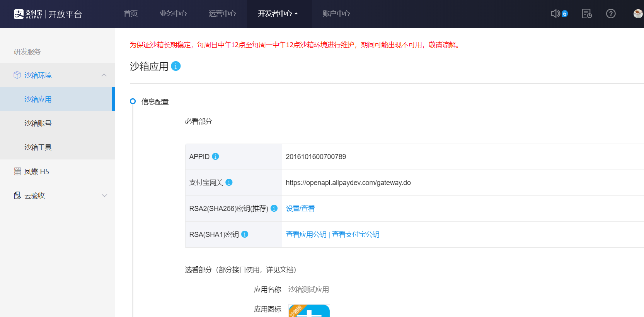Image resolution: width=644 pixels, height=317 pixels.
Task: Click the red sandbox maintenance notice text
Action: click(295, 45)
